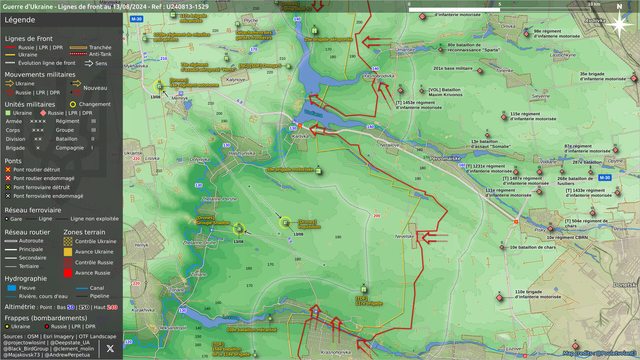The height and width of the screenshot is (360, 640).
Task: Click the @clement_molin source handle
Action: tap(73, 349)
